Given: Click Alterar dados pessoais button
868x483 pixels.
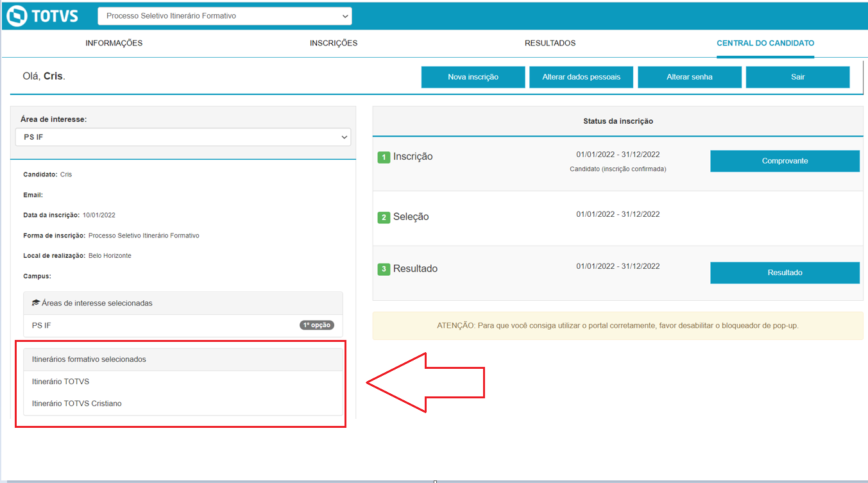Looking at the screenshot, I should click(581, 77).
